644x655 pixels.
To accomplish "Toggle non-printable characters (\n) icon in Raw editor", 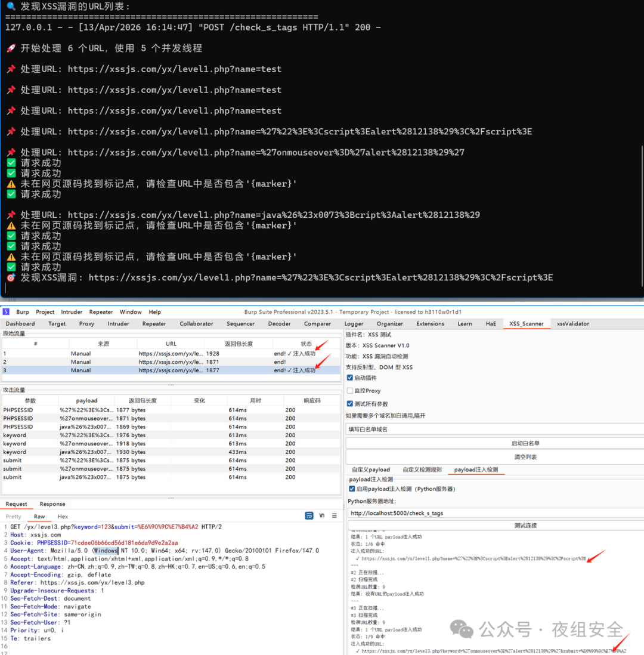I will click(321, 515).
